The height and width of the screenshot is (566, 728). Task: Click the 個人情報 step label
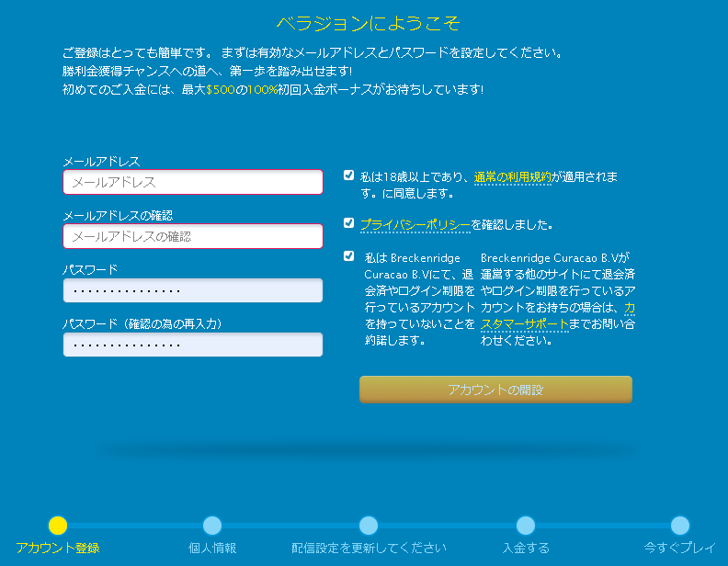pyautogui.click(x=212, y=549)
